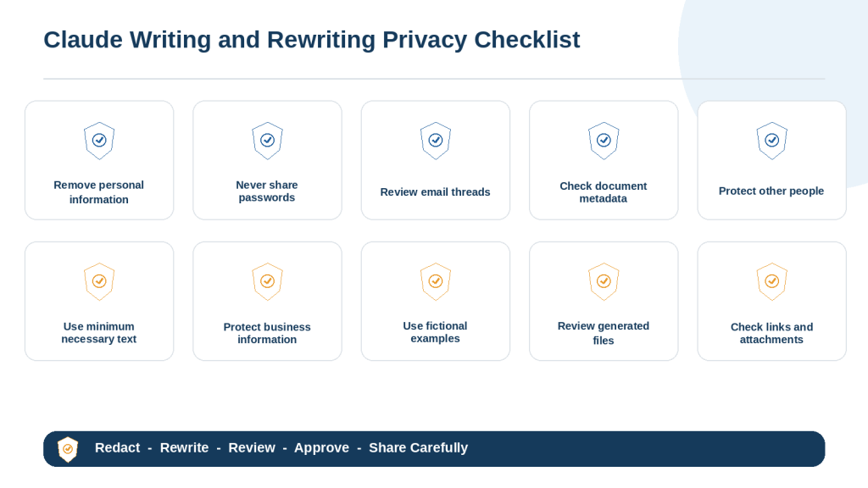
Task: Select the 'Check links and attachments' label
Action: click(x=771, y=333)
